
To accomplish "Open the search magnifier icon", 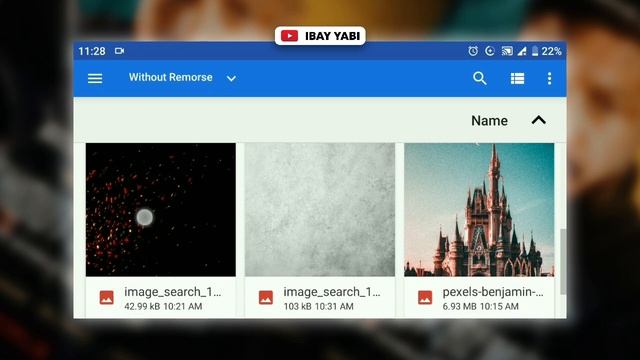I will tap(480, 78).
